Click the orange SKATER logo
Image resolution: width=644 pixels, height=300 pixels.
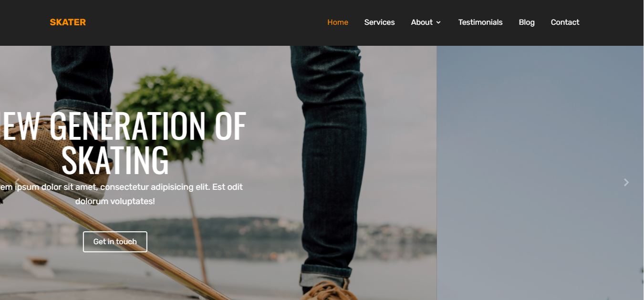(68, 22)
